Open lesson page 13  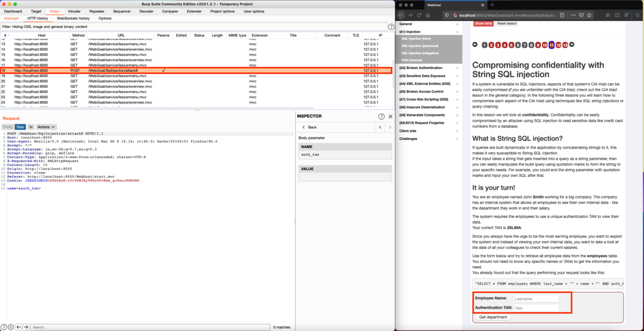565,45
